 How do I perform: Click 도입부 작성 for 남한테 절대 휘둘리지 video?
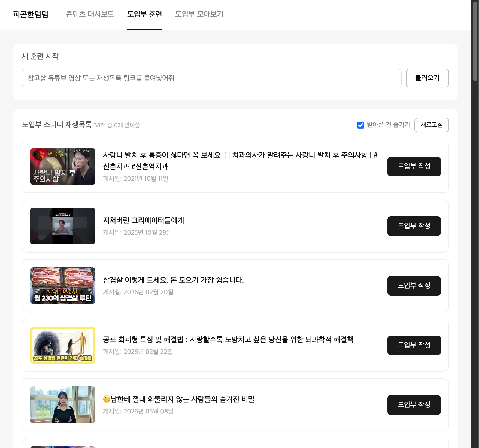pos(414,405)
